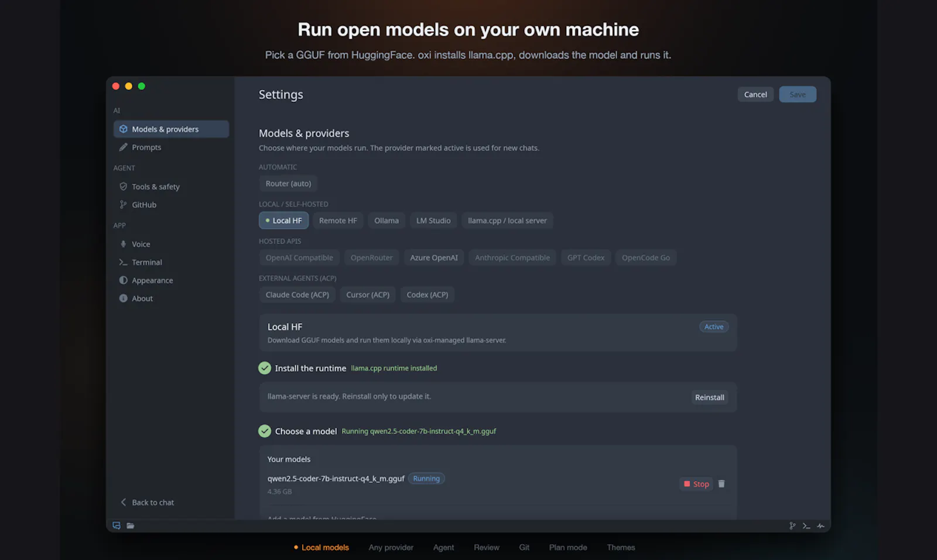The width and height of the screenshot is (937, 560).
Task: Stop the running qwen2.5-coder model
Action: click(x=696, y=484)
